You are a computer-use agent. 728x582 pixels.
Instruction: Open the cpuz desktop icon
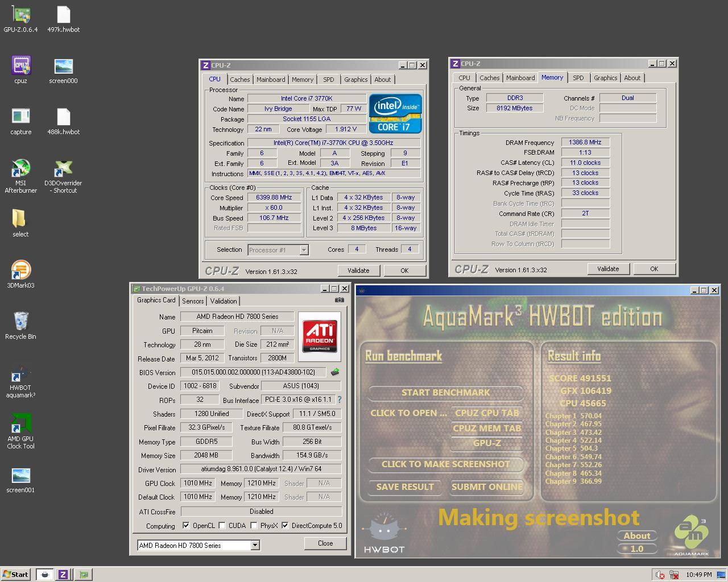click(x=20, y=70)
